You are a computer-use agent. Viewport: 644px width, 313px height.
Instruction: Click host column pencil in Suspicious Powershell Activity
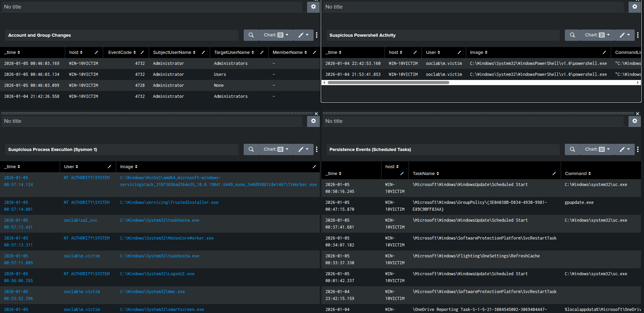click(415, 53)
